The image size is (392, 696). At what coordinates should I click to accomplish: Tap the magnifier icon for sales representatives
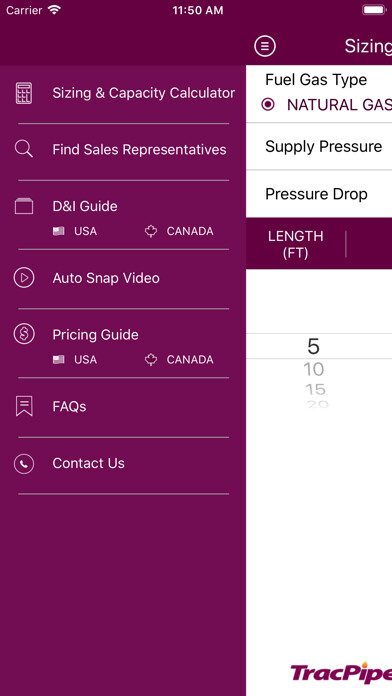tap(24, 149)
